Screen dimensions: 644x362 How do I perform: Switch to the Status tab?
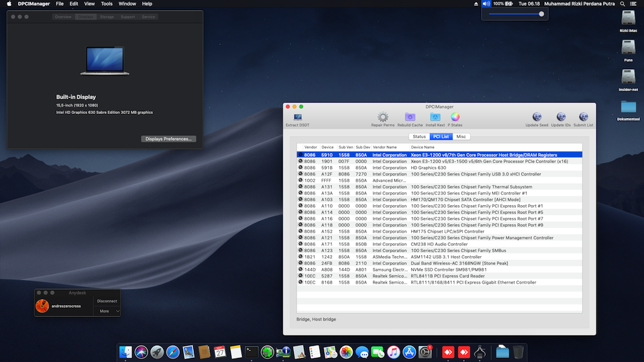point(419,137)
